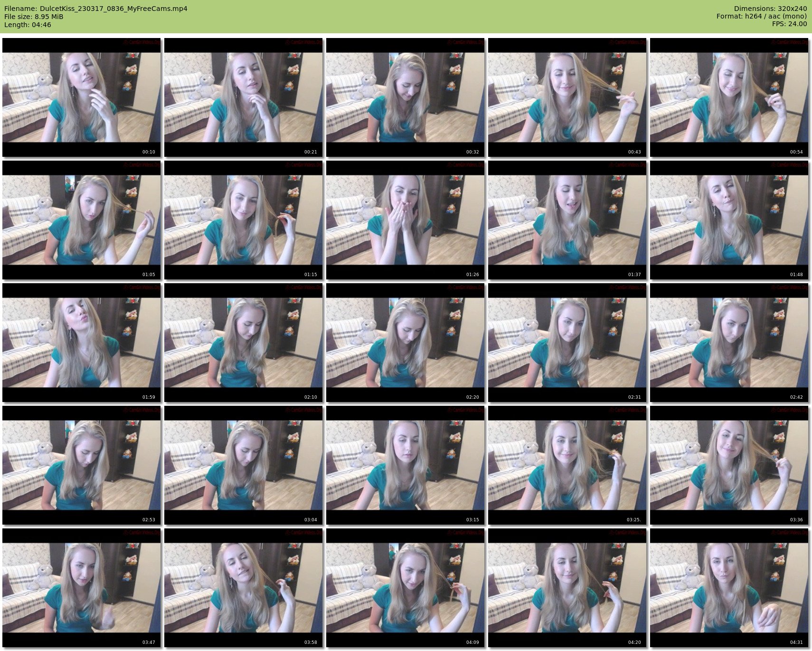
Task: Click the Dimensions 320x240 label
Action: [x=770, y=9]
